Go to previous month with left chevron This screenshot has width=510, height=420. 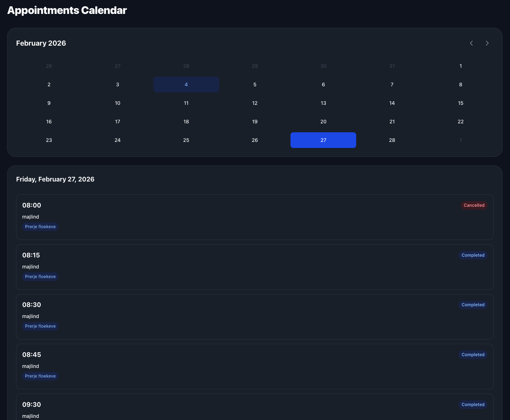click(x=471, y=43)
